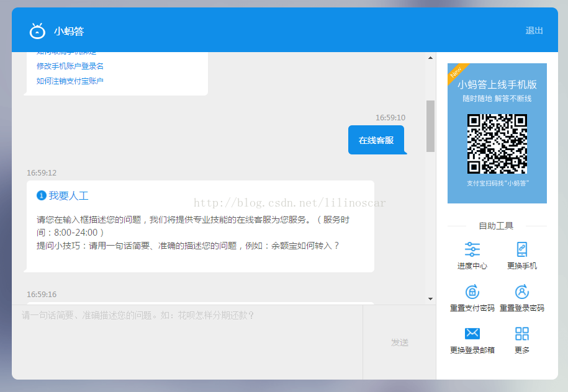Click the 在线客服 chat bubble

pos(376,140)
